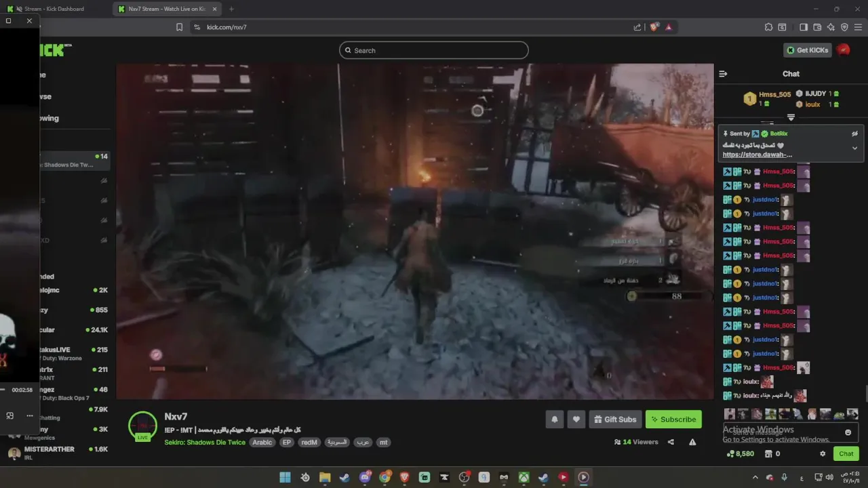Open the store.dawah link in pinned message
The width and height of the screenshot is (868, 488).
(x=757, y=155)
